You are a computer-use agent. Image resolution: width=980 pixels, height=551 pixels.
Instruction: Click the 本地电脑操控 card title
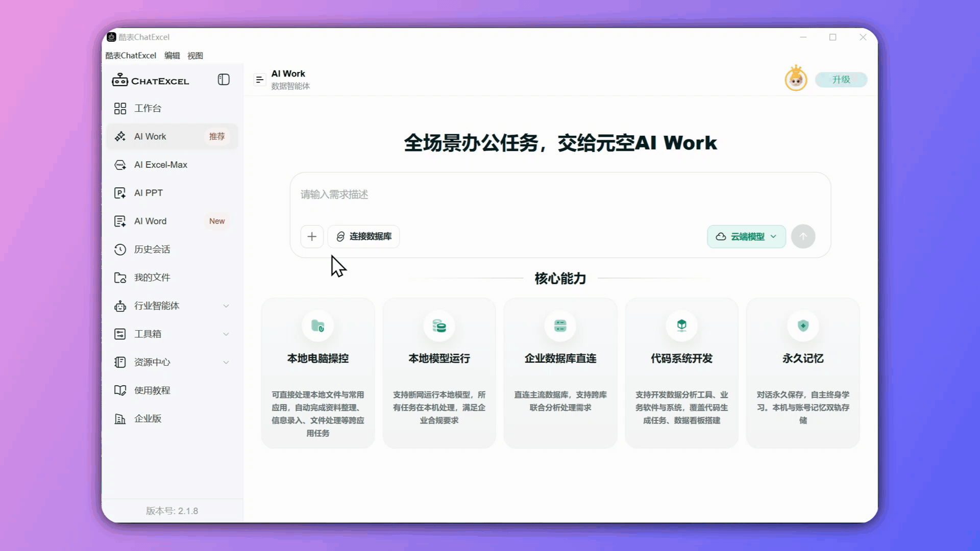318,359
